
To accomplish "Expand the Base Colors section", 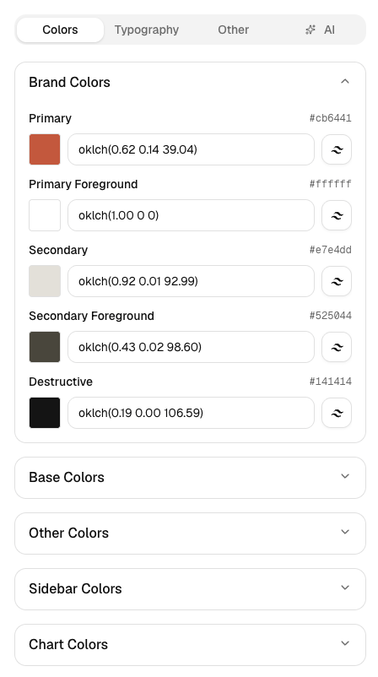I will point(190,478).
